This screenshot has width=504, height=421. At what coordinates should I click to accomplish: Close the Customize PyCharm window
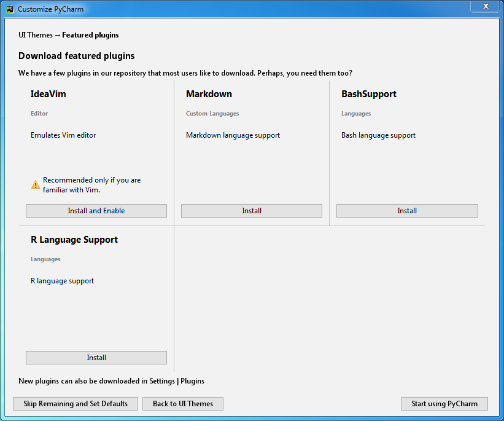tap(486, 6)
